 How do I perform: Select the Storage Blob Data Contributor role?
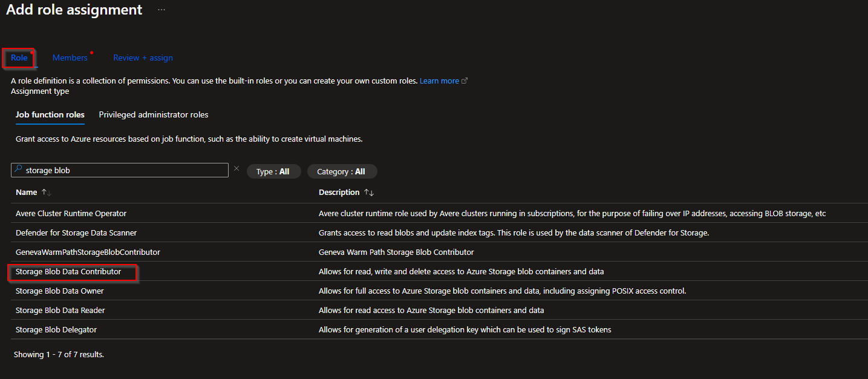(x=71, y=271)
